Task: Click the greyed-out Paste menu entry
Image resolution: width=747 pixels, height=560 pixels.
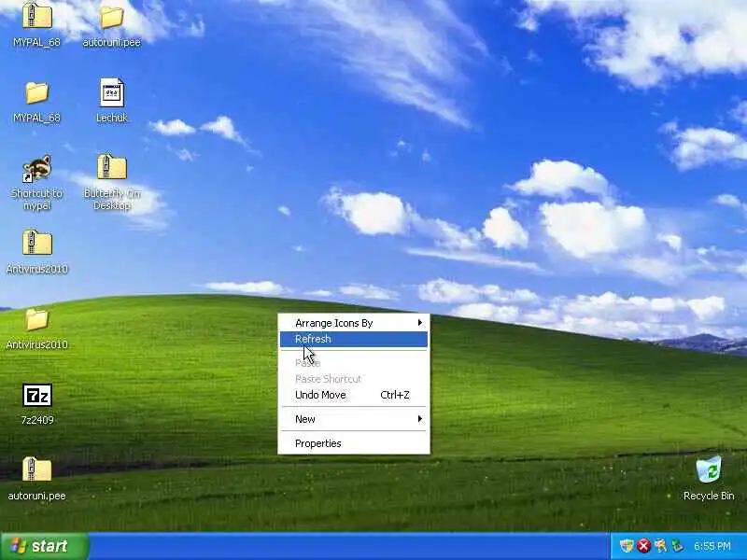Action: pyautogui.click(x=354, y=363)
